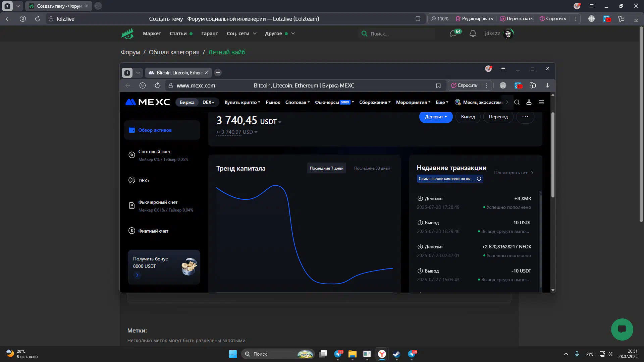Go back in outer browser

8,19
